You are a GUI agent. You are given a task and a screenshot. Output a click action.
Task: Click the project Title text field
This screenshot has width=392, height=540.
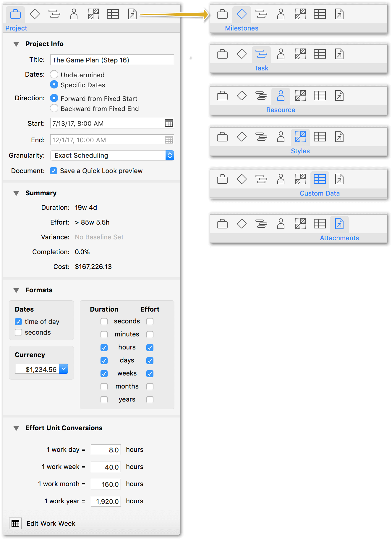pyautogui.click(x=112, y=60)
